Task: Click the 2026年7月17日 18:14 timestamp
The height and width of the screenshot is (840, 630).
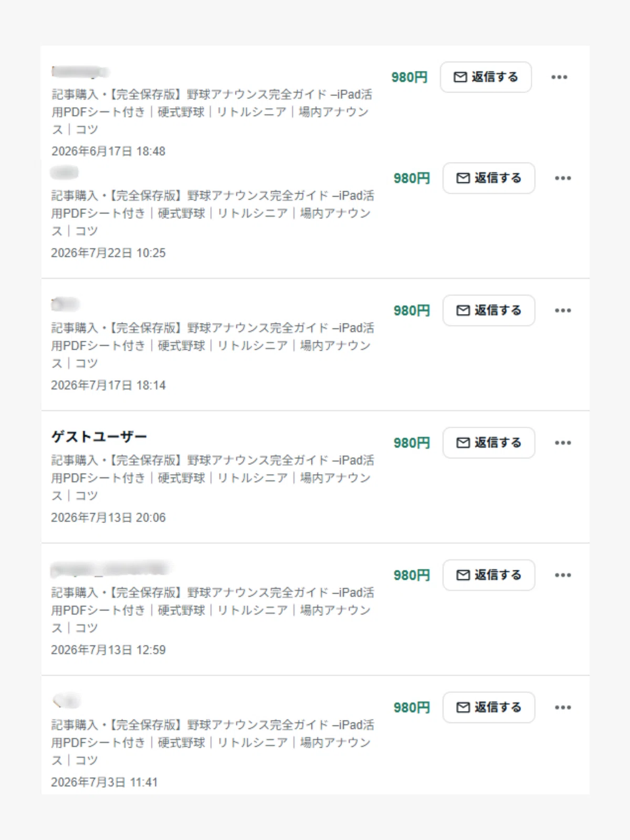Action: click(108, 385)
